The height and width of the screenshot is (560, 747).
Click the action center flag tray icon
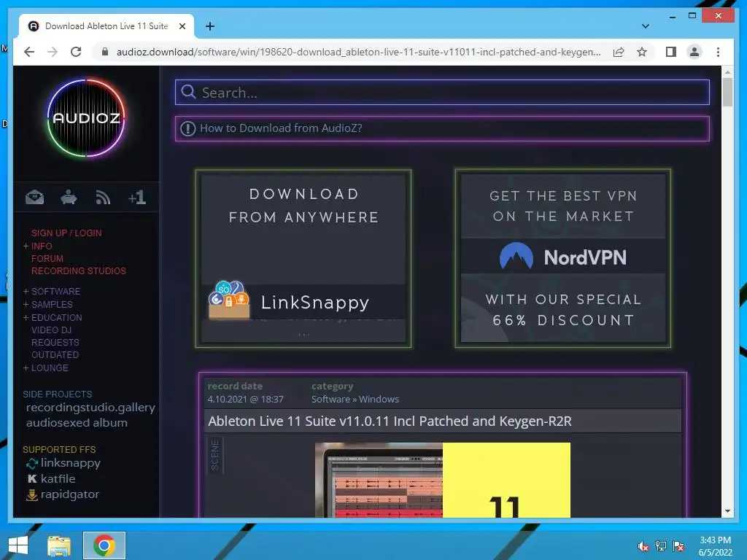click(678, 546)
